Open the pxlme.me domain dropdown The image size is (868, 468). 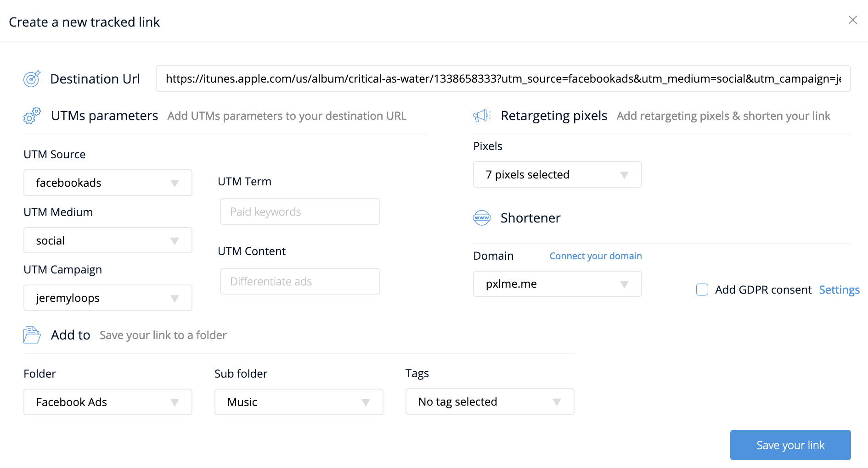coord(557,284)
